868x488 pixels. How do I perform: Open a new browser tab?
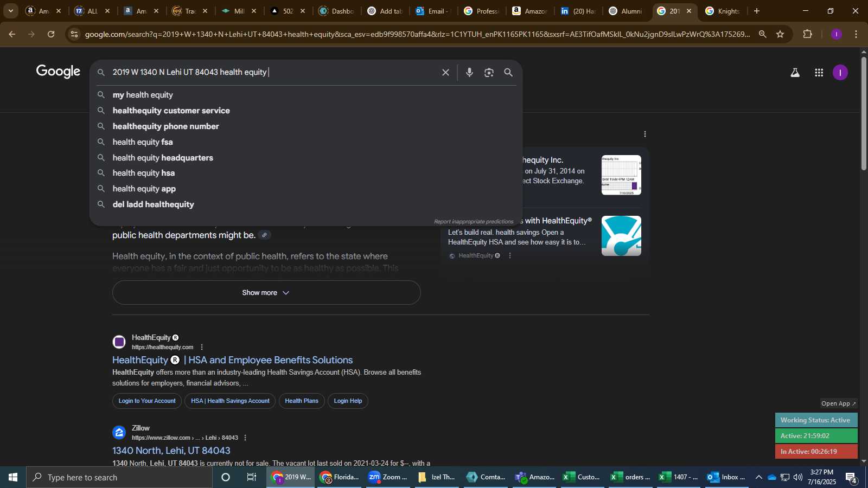click(x=756, y=11)
